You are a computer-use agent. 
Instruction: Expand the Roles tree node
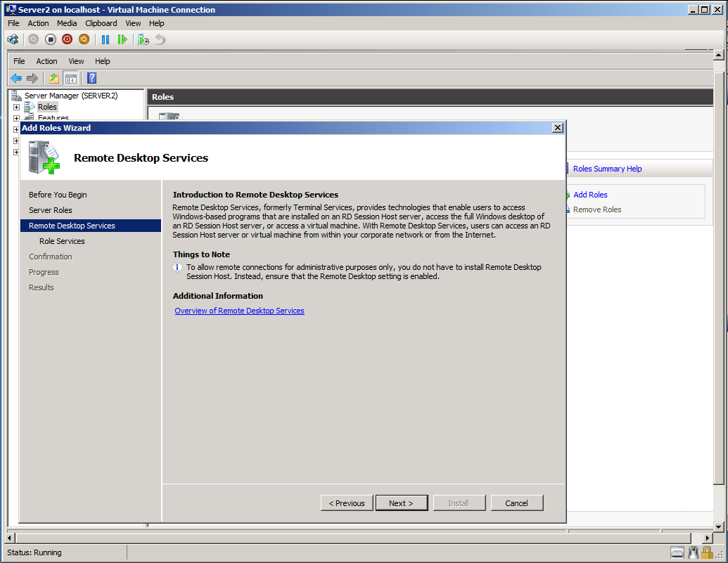pyautogui.click(x=16, y=108)
